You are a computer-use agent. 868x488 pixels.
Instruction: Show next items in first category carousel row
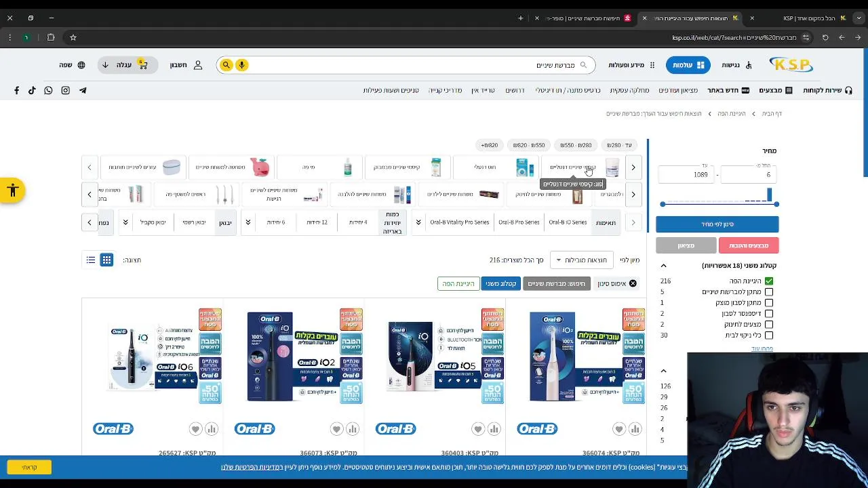pos(90,167)
